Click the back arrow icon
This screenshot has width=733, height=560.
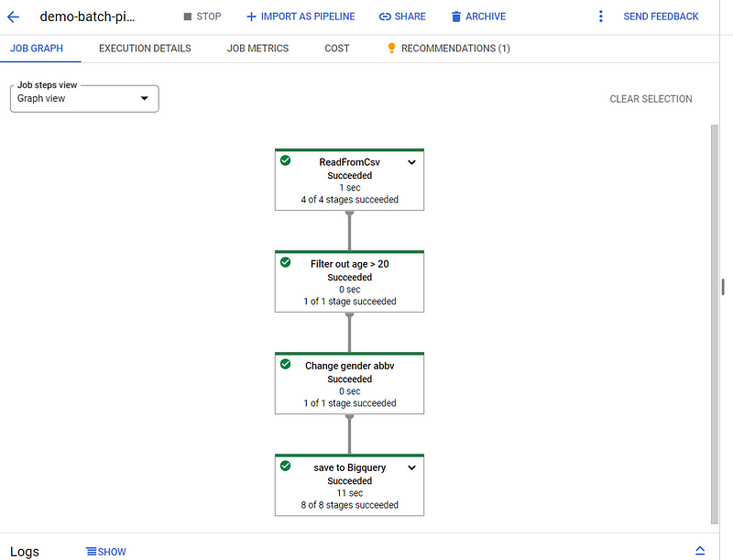click(14, 16)
